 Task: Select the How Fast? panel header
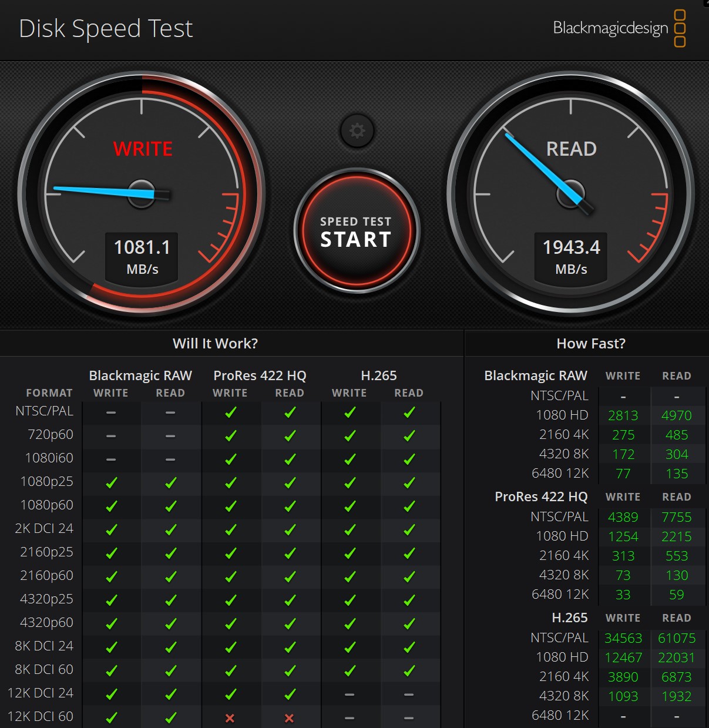pos(590,343)
